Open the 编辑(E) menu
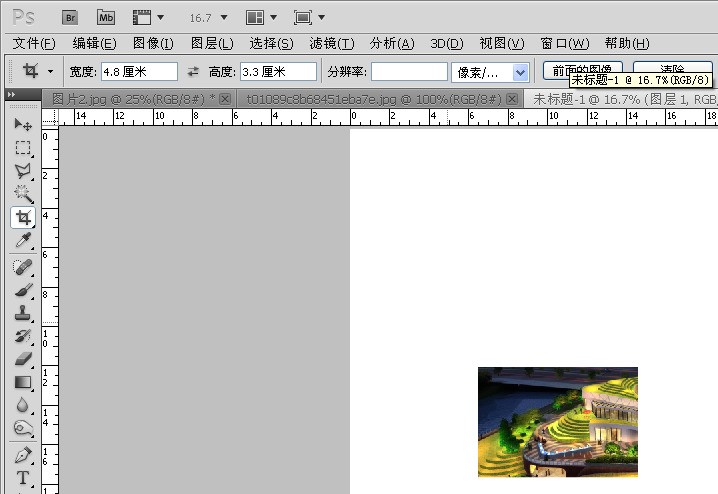Viewport: 718px width, 494px height. point(94,43)
